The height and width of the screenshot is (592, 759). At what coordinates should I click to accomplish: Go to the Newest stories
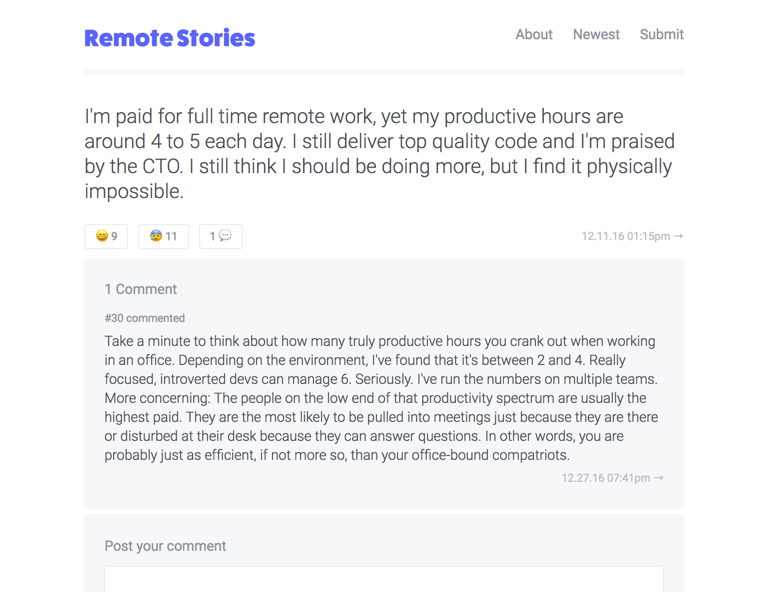click(x=596, y=34)
